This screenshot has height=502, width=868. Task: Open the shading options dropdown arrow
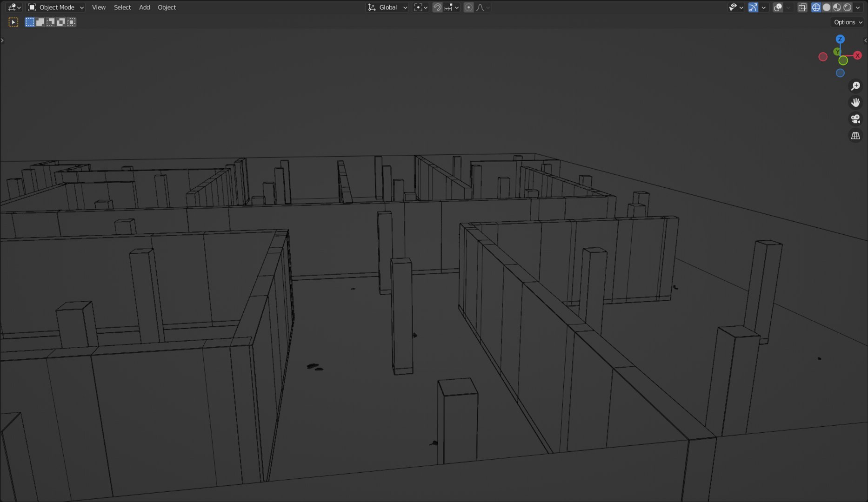pos(858,7)
